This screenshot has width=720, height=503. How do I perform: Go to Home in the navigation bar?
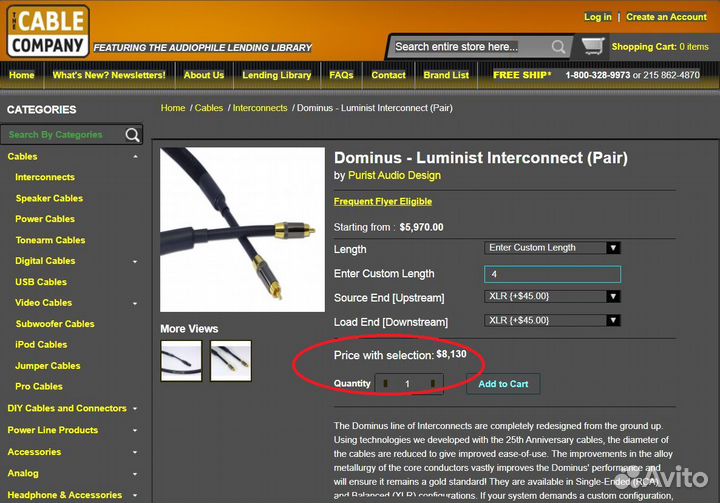tap(22, 75)
